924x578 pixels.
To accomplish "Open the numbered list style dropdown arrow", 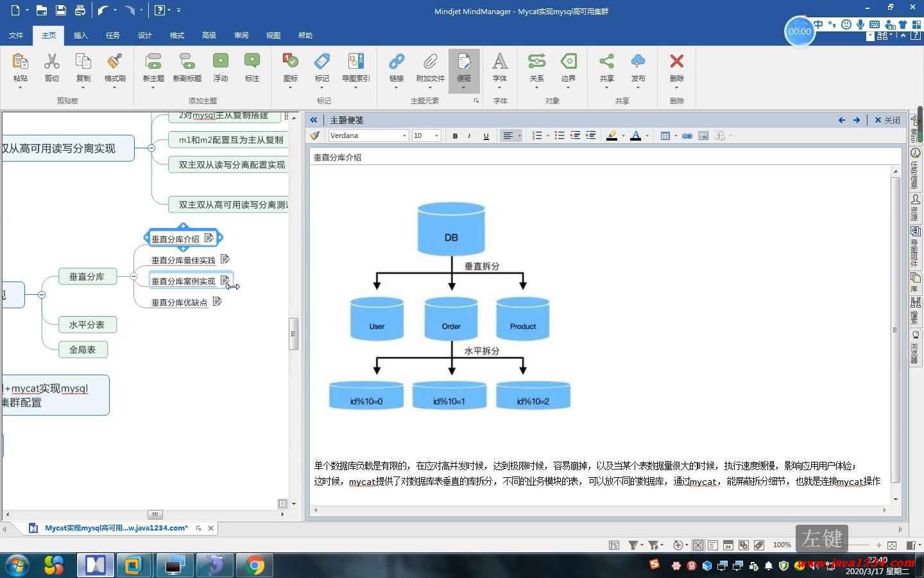I will pos(547,136).
